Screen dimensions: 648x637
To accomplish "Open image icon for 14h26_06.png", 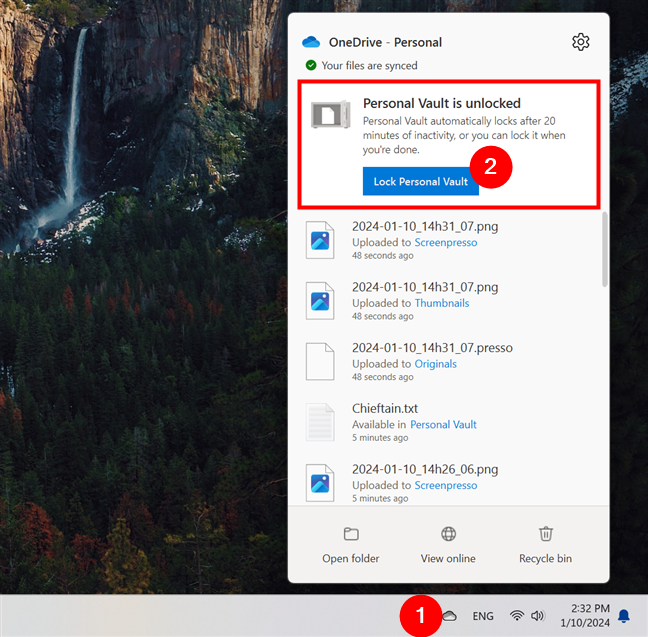I will pos(320,483).
